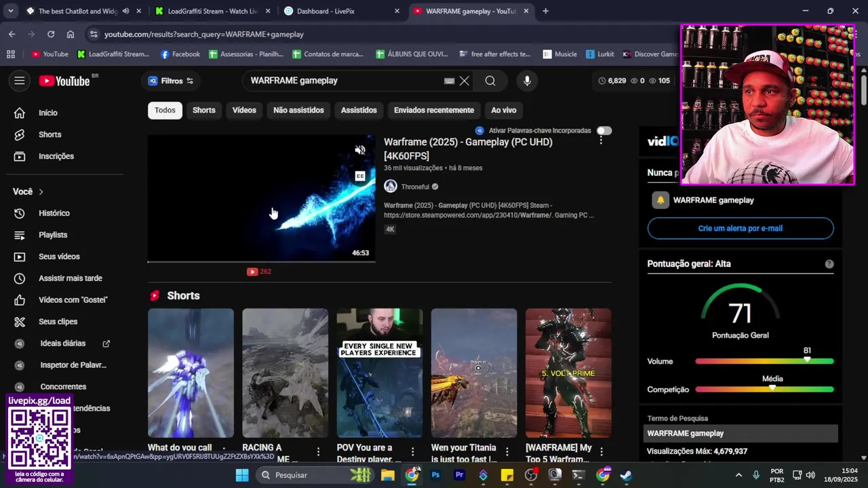Clear the search query with X
868x488 pixels.
464,81
